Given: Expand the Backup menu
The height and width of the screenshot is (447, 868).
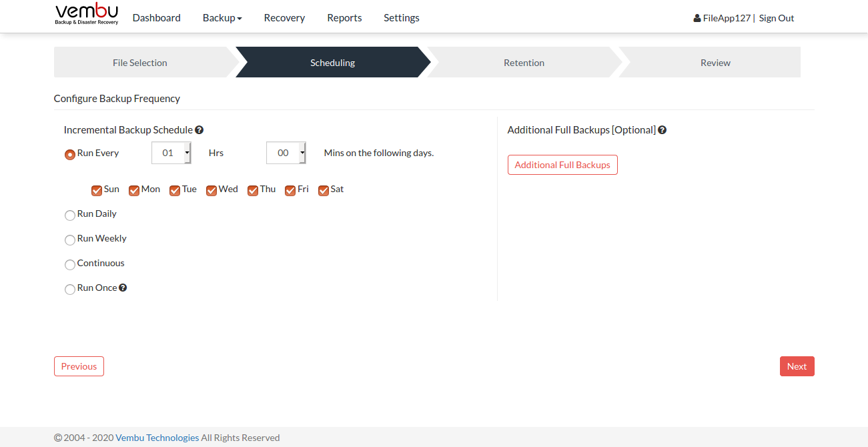Looking at the screenshot, I should pyautogui.click(x=222, y=18).
